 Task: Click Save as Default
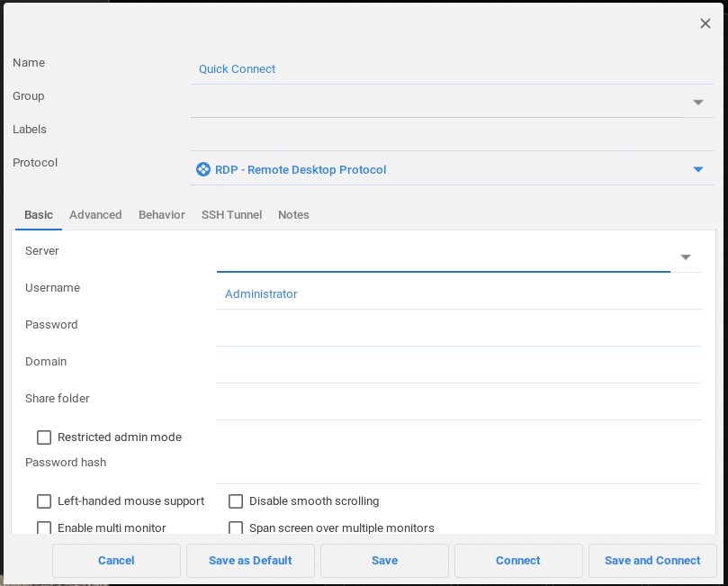point(250,560)
